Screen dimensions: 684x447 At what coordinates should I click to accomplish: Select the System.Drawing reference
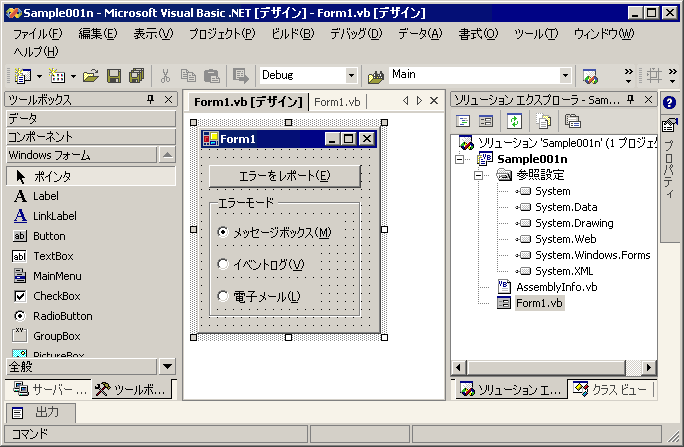[x=574, y=223]
